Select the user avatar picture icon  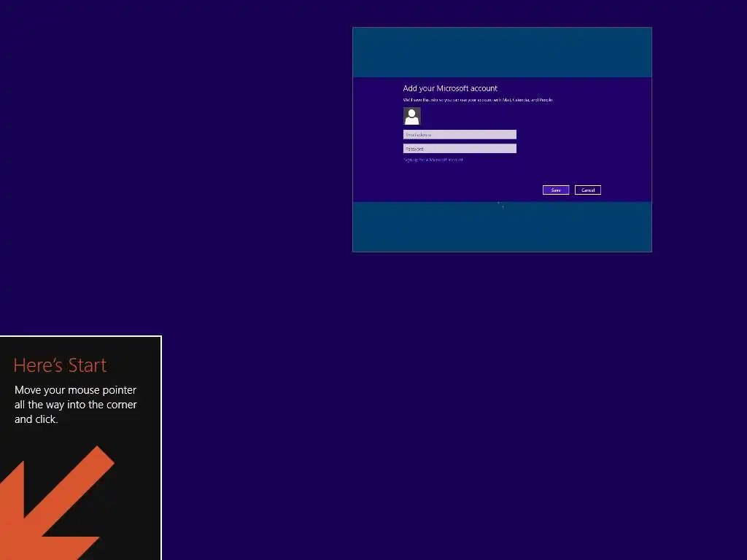412,116
